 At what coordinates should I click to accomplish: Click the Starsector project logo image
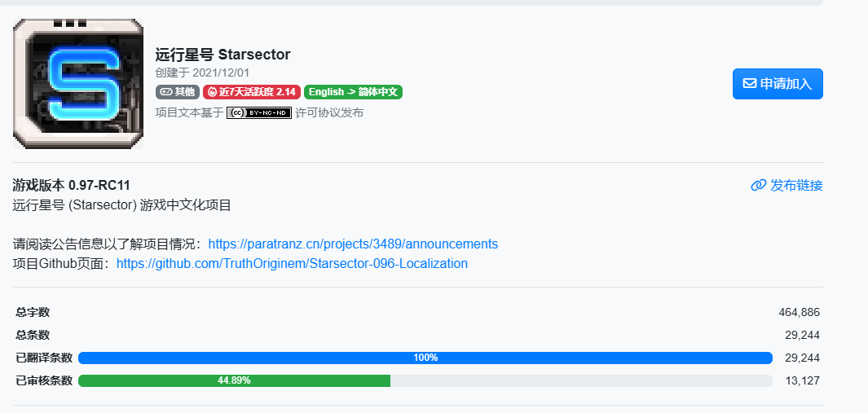click(78, 84)
